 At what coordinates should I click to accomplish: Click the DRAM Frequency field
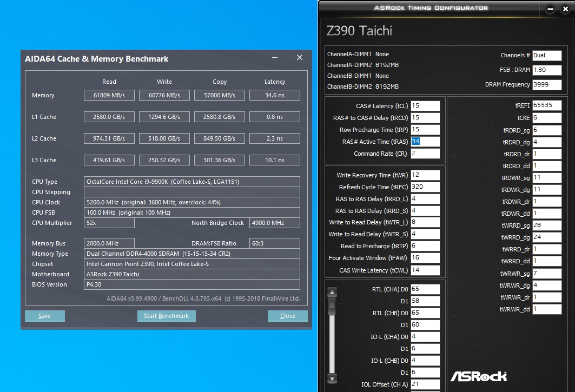pos(547,85)
